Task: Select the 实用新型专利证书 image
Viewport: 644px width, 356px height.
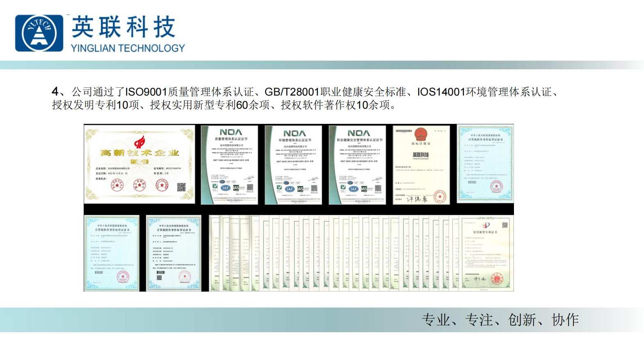Action: pos(486,253)
